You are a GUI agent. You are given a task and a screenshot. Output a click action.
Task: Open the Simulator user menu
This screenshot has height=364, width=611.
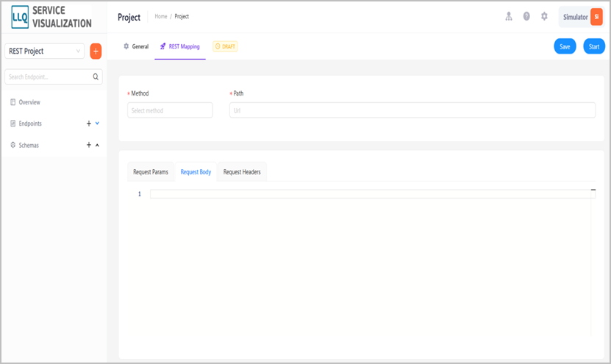[x=581, y=17]
